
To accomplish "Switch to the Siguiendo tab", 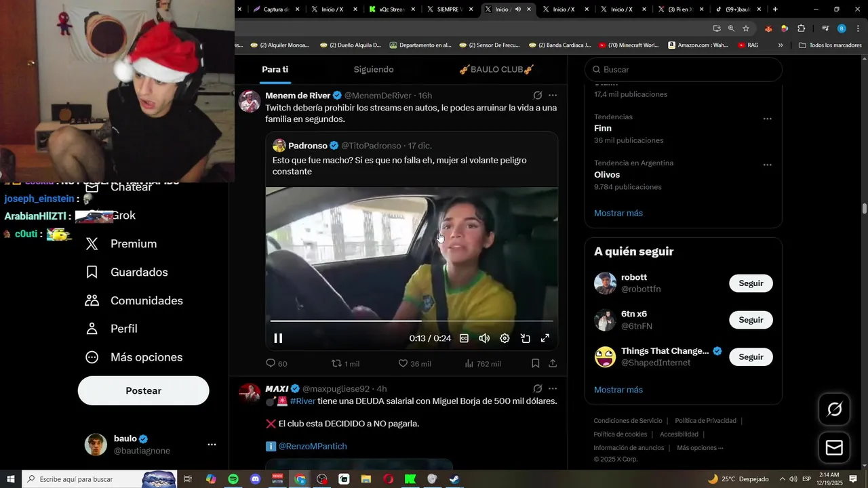I will tap(374, 69).
